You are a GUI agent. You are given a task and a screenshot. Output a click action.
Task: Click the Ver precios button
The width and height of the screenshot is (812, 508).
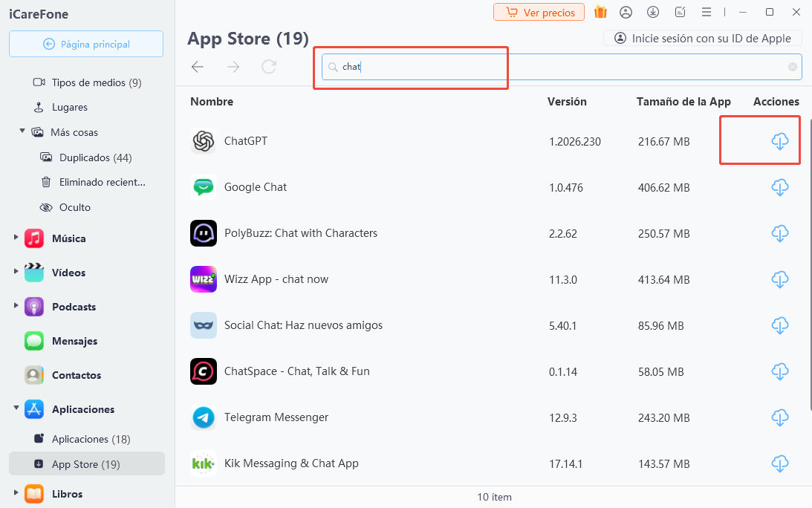tap(539, 13)
